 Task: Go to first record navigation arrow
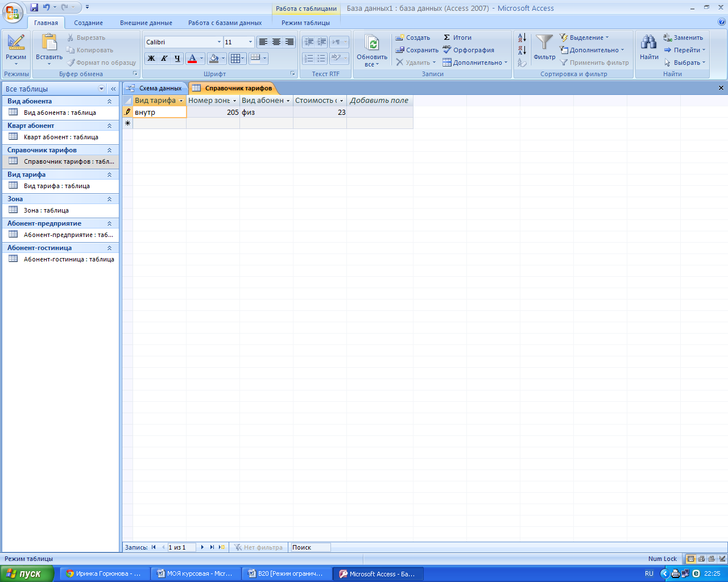tap(154, 547)
